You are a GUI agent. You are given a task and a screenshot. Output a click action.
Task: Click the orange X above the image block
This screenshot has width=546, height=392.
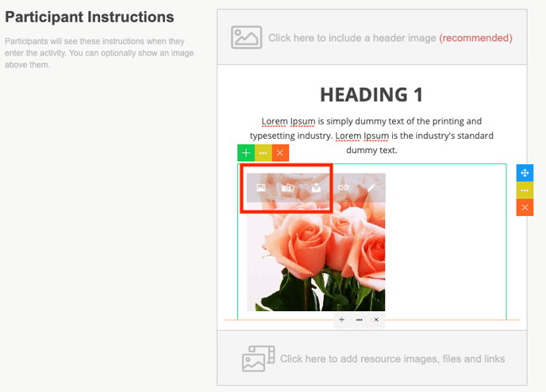tap(281, 152)
